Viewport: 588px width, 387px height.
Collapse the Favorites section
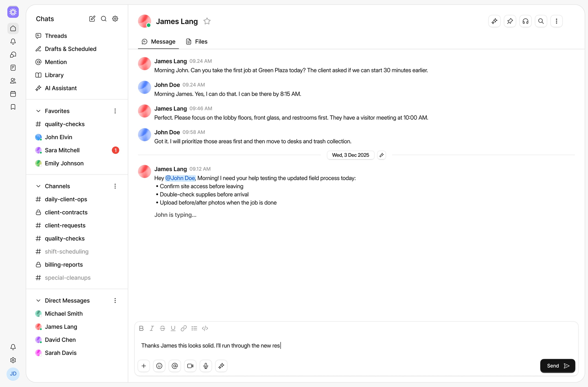[38, 111]
